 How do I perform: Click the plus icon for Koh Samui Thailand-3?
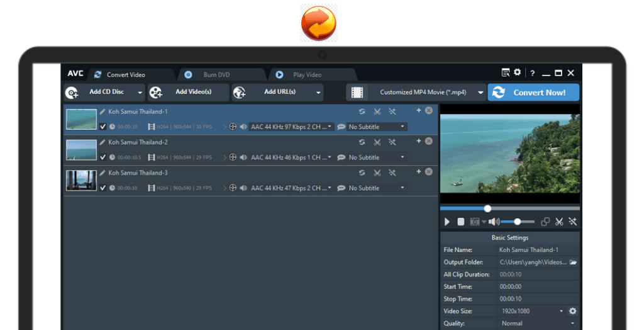[418, 171]
